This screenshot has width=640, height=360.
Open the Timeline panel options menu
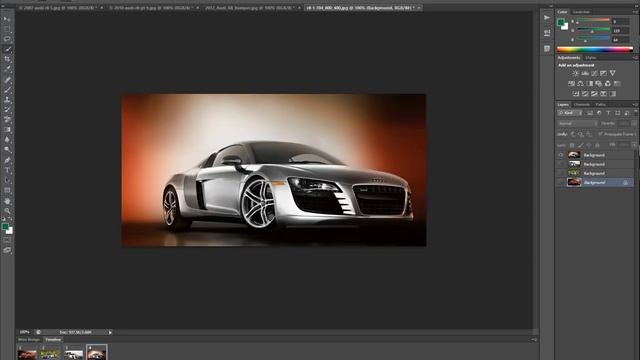534,340
